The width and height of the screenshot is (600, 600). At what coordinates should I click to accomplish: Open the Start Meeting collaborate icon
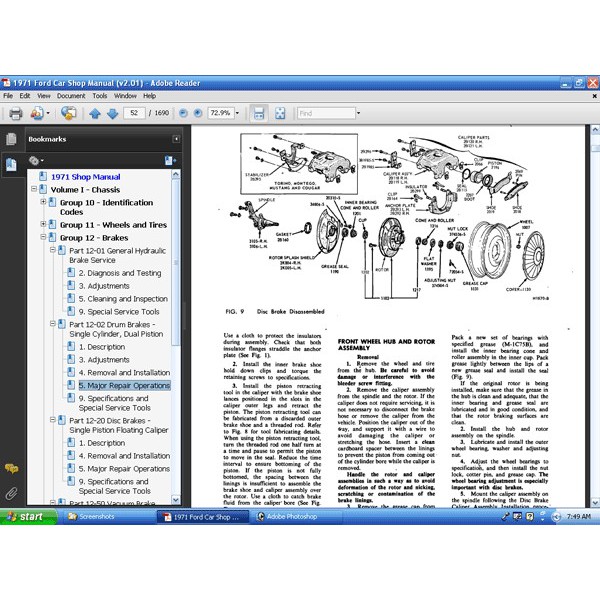(68, 113)
